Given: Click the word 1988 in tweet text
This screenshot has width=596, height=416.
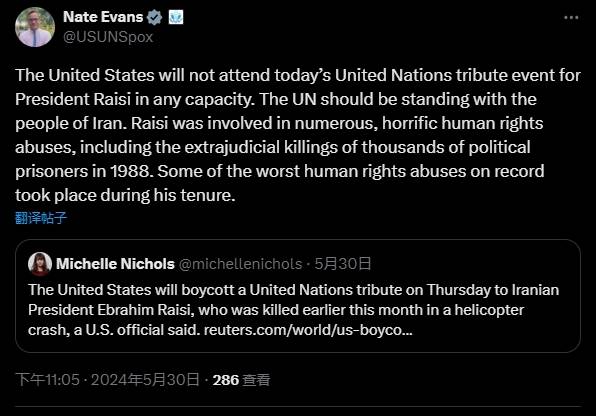Looking at the screenshot, I should [131, 171].
